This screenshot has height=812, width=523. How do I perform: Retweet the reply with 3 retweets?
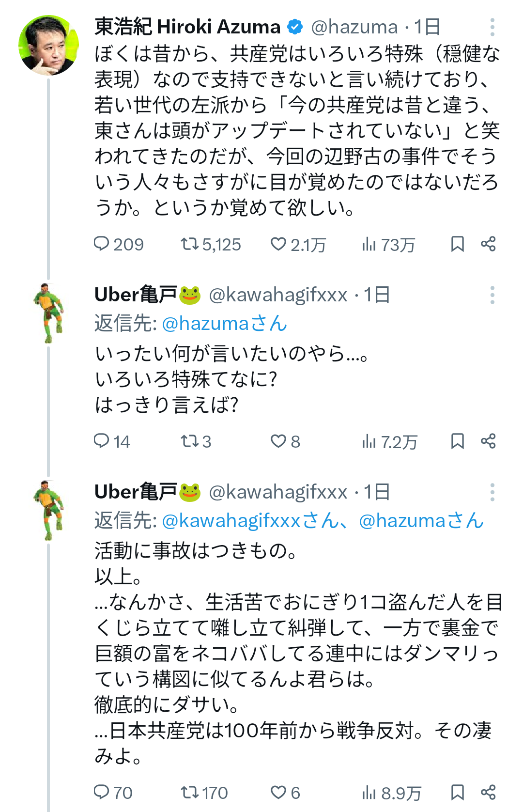pyautogui.click(x=196, y=441)
